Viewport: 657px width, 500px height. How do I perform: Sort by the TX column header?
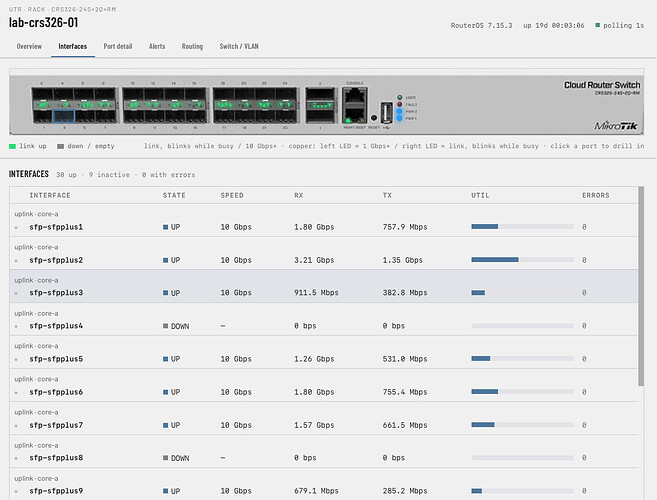[x=387, y=195]
